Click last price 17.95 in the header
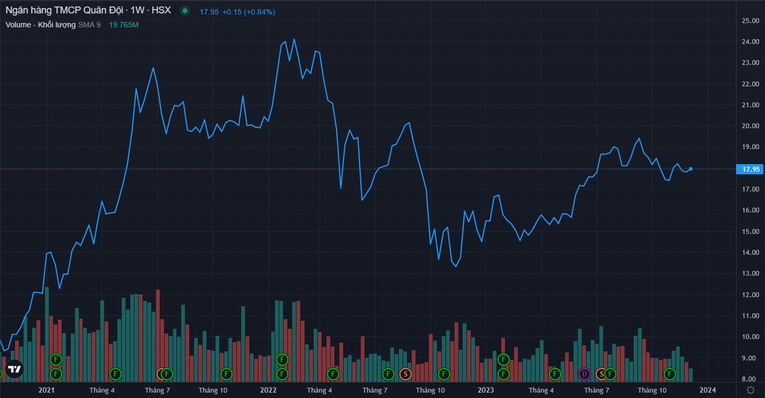The height and width of the screenshot is (398, 765). (209, 12)
